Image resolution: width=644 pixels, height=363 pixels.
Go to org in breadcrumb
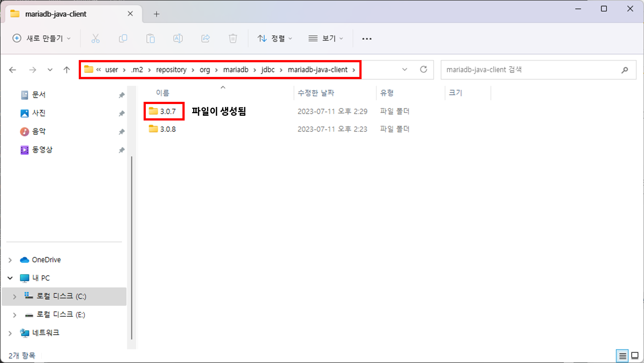coord(205,70)
